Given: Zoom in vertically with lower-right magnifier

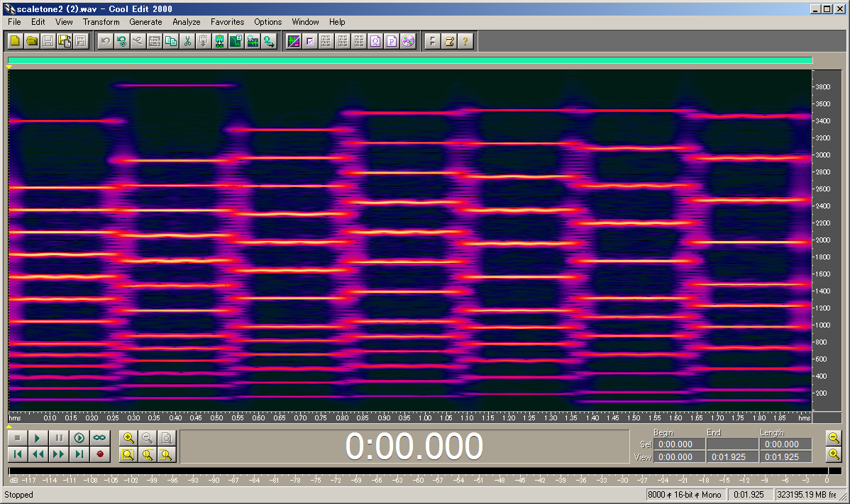Looking at the screenshot, I should tap(834, 454).
